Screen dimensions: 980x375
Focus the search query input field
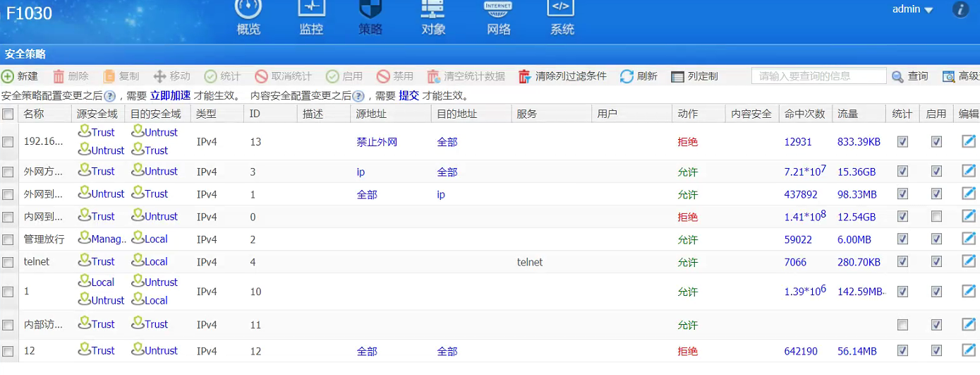(818, 76)
